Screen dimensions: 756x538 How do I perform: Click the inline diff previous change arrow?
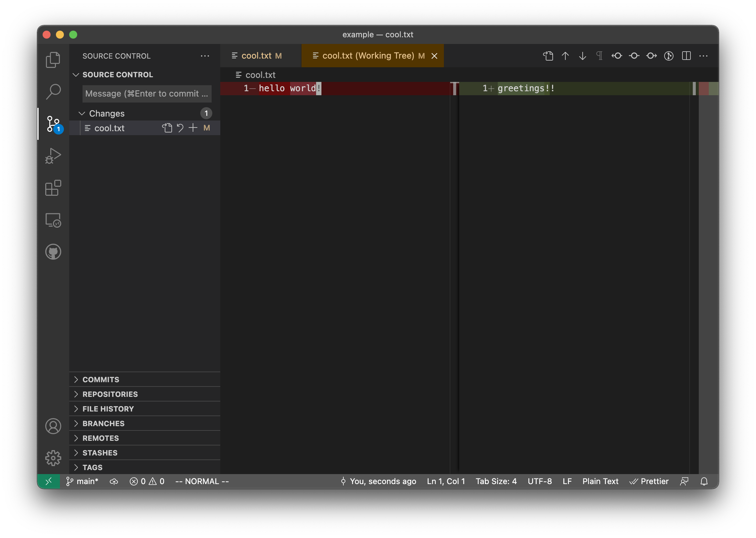click(x=565, y=55)
